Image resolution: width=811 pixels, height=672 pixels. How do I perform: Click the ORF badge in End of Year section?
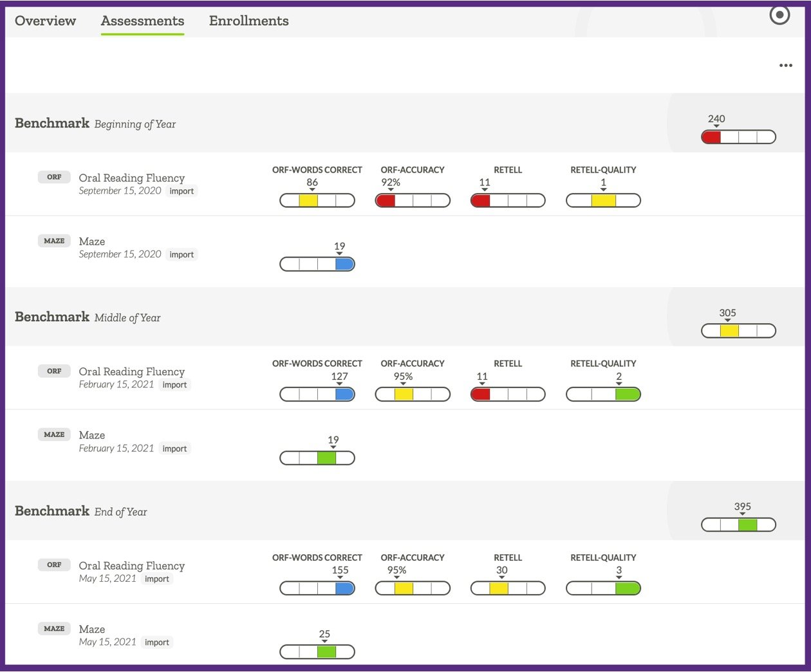click(53, 565)
